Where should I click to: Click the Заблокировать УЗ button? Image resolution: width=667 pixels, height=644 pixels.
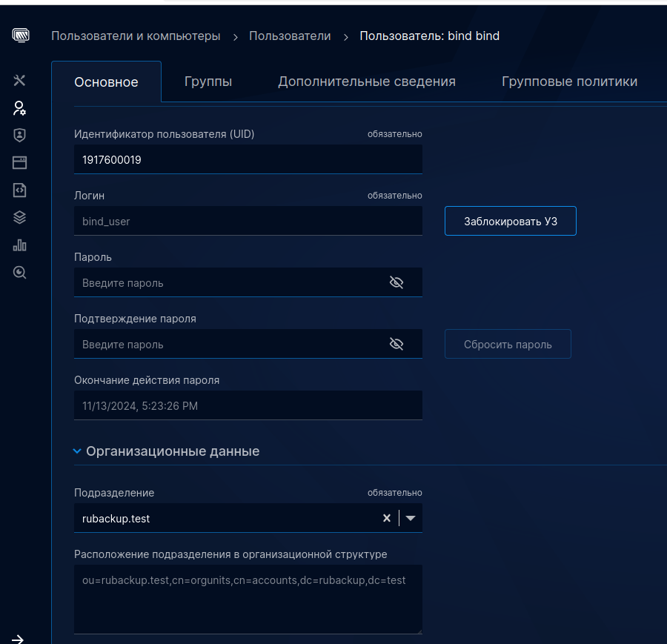coord(510,221)
